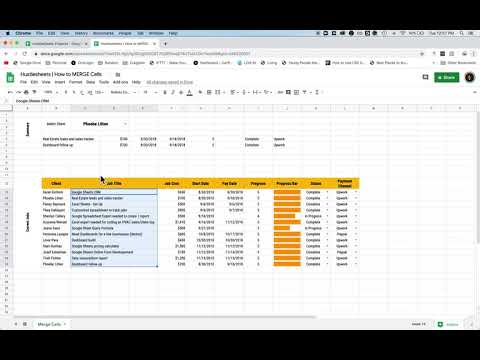This screenshot has height=360, width=480.
Task: Open the History menu in macOS menu bar
Action: pyautogui.click(x=81, y=33)
